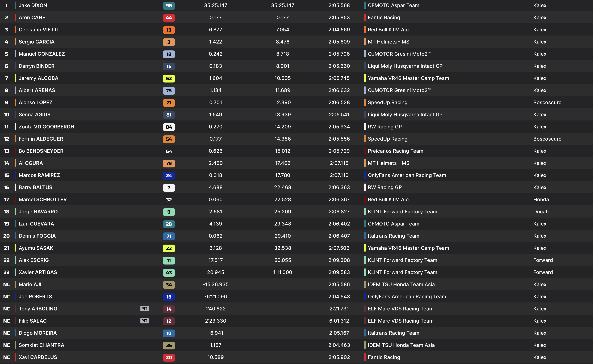
Task: Click Fermin Aldeguer's orange team color bar
Action: (15, 139)
